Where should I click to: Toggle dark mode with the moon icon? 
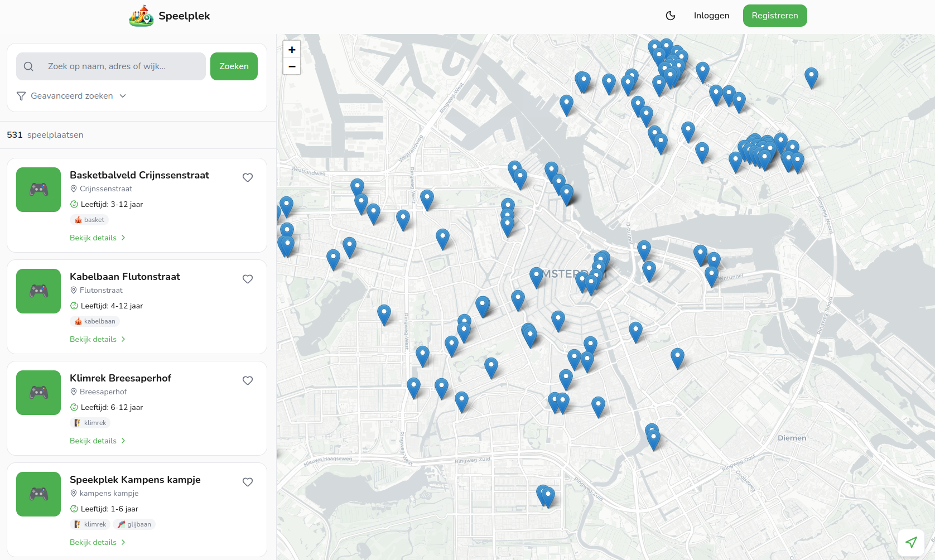(x=671, y=16)
